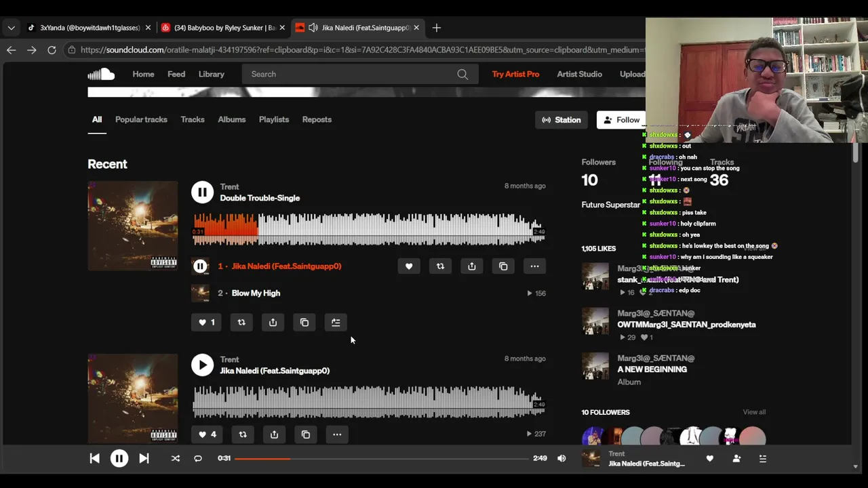
Task: Open Feed in the SoundCloud navigation
Action: 176,74
